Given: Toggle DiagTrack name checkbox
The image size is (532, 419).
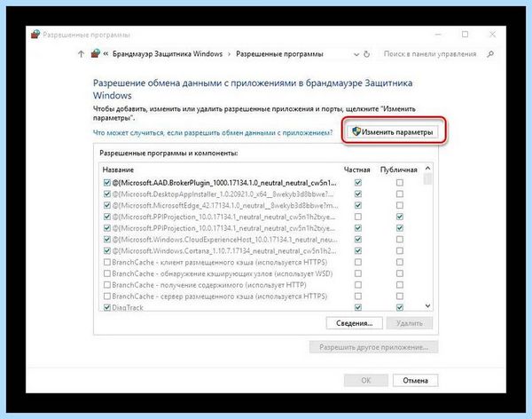Looking at the screenshot, I should (107, 307).
